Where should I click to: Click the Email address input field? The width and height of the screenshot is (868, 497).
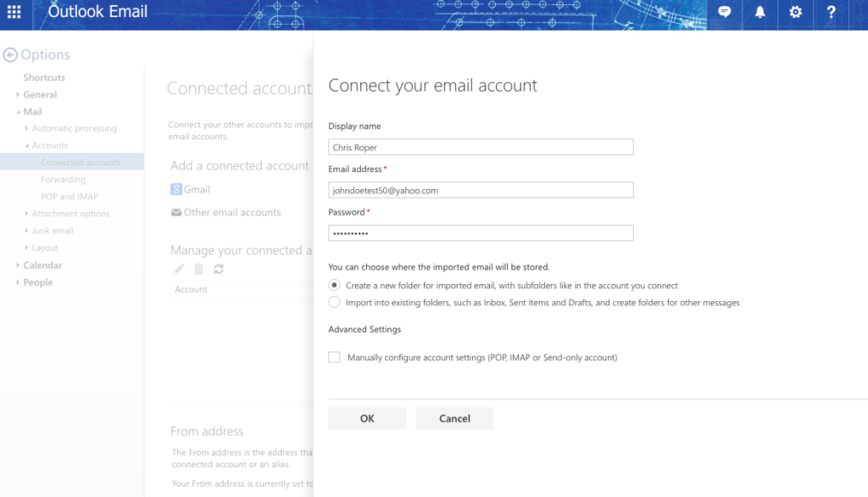[x=481, y=191]
